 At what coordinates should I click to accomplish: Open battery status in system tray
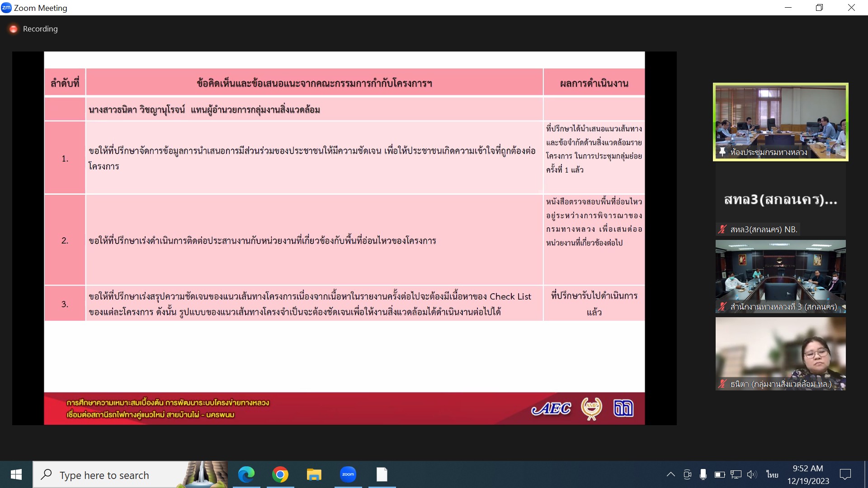pyautogui.click(x=719, y=474)
